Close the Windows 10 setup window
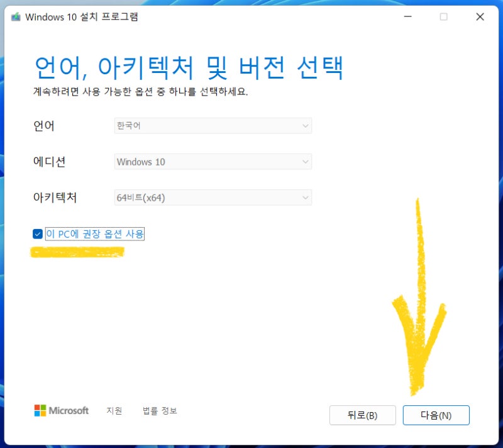 point(480,17)
